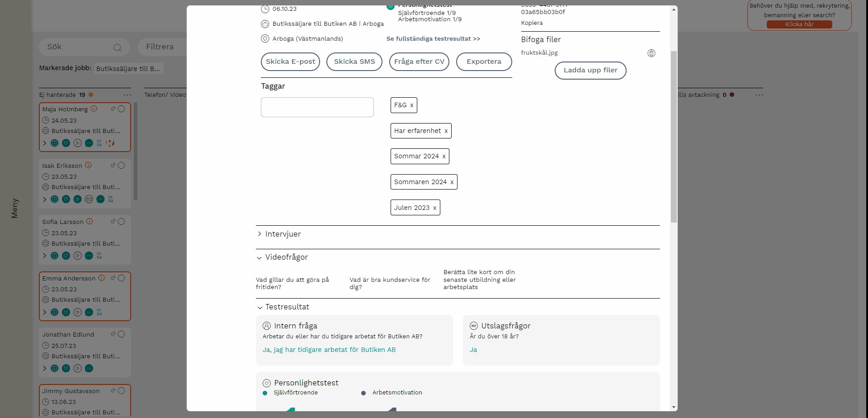Remove the Julen 2023 tag
Viewport: 868px width, 418px height.
pyautogui.click(x=434, y=208)
